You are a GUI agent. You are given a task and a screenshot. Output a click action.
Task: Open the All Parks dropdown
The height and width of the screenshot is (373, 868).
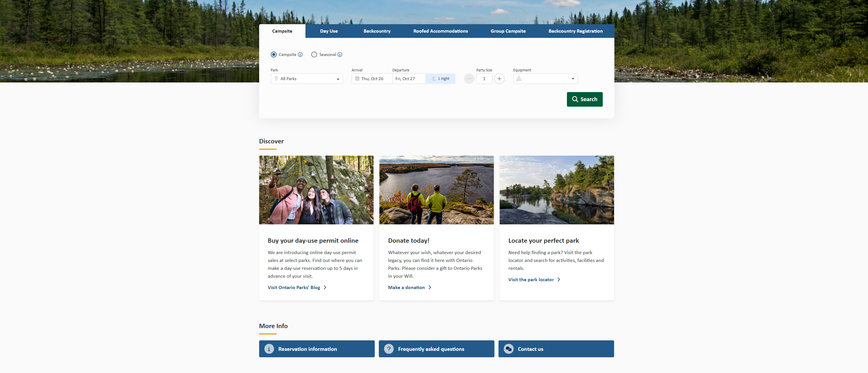point(307,79)
